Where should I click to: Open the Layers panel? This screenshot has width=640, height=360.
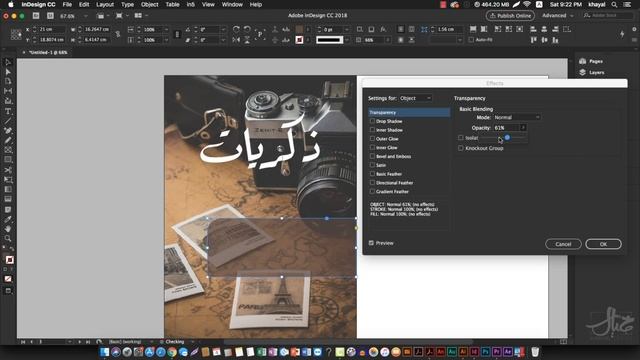(x=591, y=72)
